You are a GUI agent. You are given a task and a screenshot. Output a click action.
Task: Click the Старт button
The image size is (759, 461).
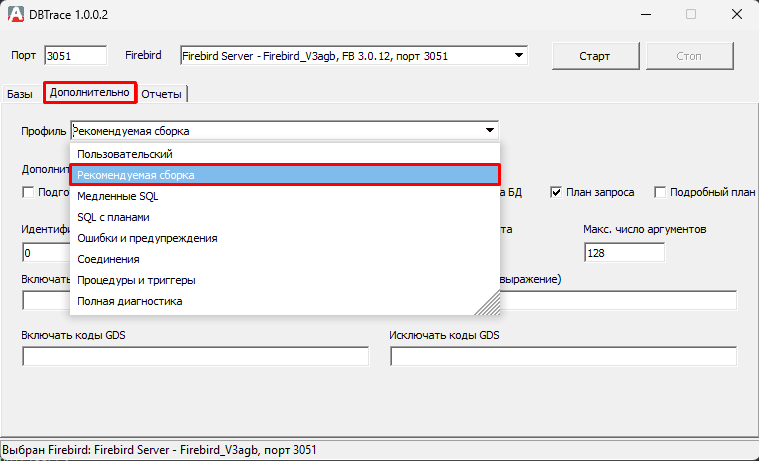pyautogui.click(x=595, y=56)
